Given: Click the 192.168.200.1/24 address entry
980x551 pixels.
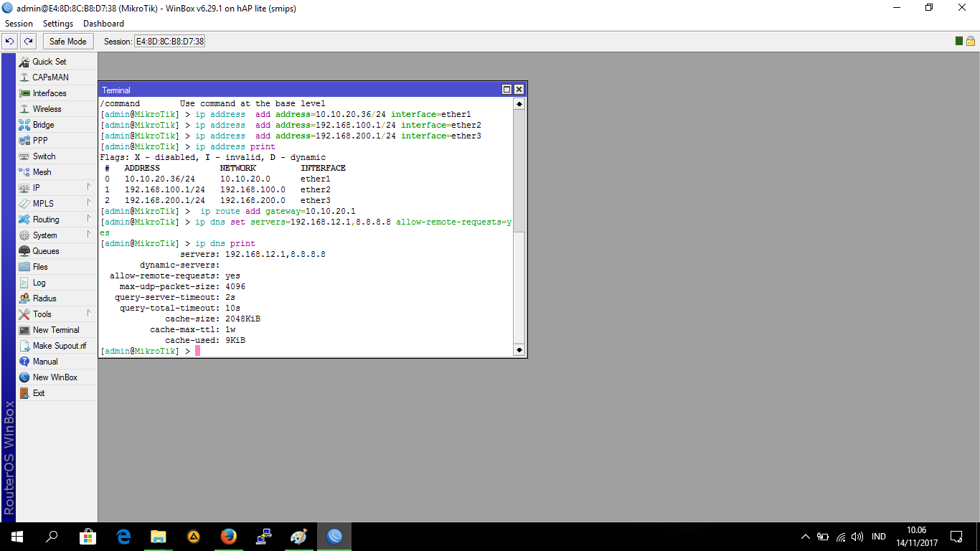Looking at the screenshot, I should 164,200.
